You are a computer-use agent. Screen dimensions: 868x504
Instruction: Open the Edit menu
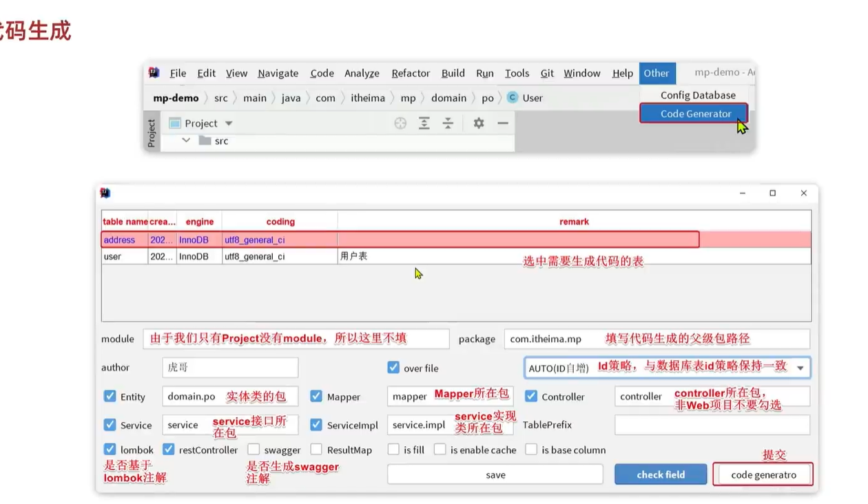click(206, 73)
